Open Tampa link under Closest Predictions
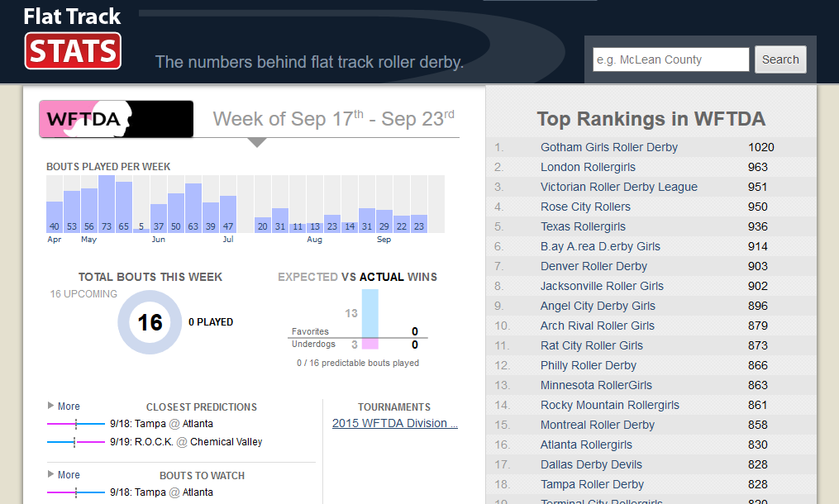 point(150,424)
